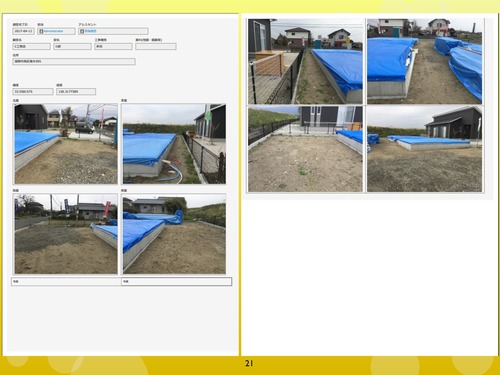This screenshot has width=500, height=375.
Task: Click the date field showing 2017-04-11
Action: pos(23,31)
